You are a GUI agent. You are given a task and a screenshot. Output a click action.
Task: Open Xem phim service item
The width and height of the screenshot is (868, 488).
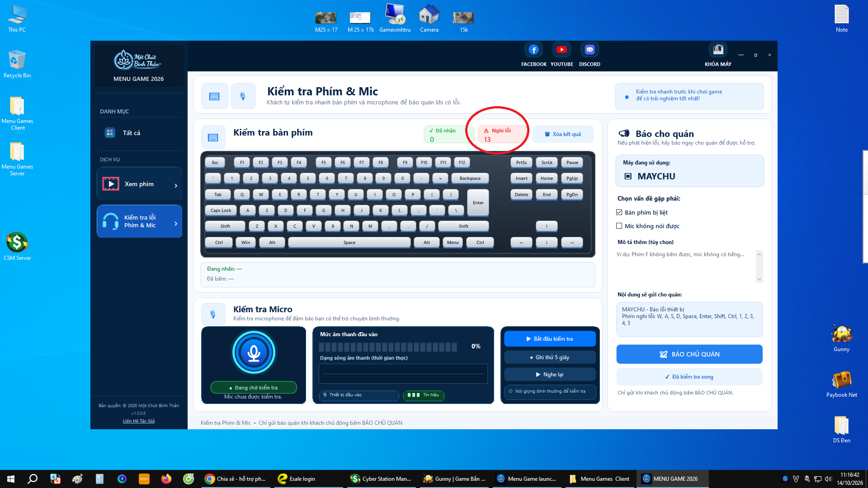(x=139, y=184)
